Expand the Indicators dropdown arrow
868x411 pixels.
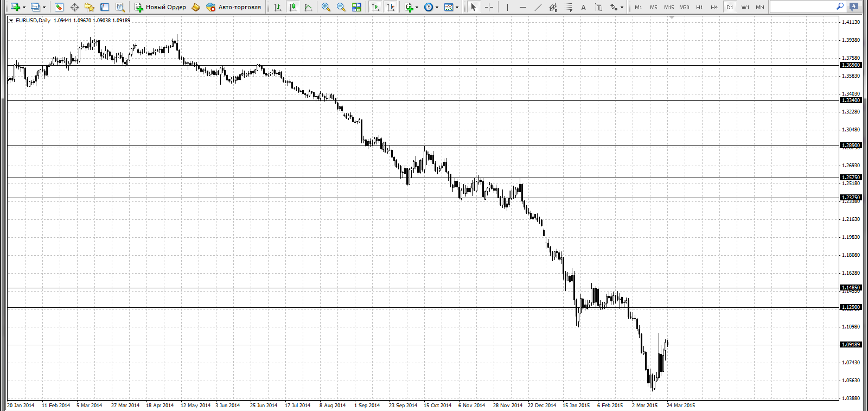[x=417, y=8]
